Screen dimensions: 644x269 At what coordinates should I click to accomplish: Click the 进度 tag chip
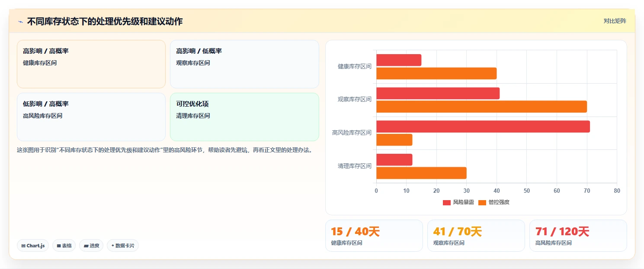click(91, 246)
